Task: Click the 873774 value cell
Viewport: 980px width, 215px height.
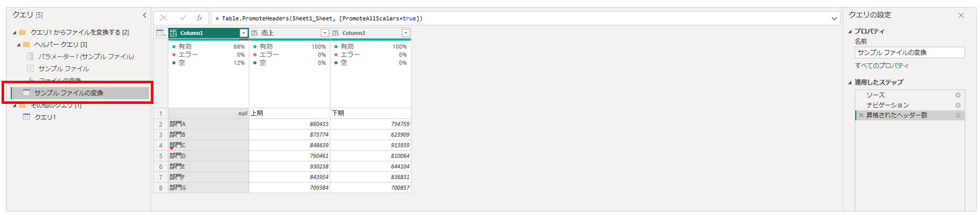Action: point(289,135)
